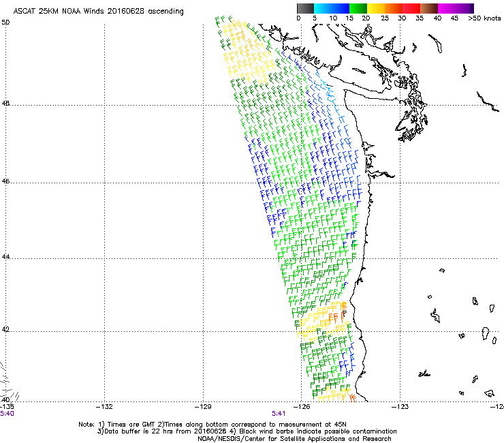Viewport: 504px width, 443px height.
Task: Click the purple '5:41' time label
Action: (279, 414)
